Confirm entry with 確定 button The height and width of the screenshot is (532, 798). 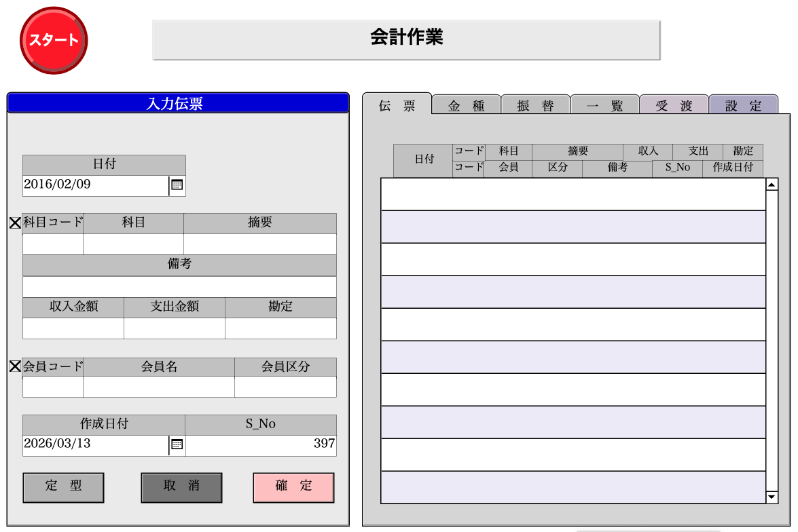click(x=293, y=487)
